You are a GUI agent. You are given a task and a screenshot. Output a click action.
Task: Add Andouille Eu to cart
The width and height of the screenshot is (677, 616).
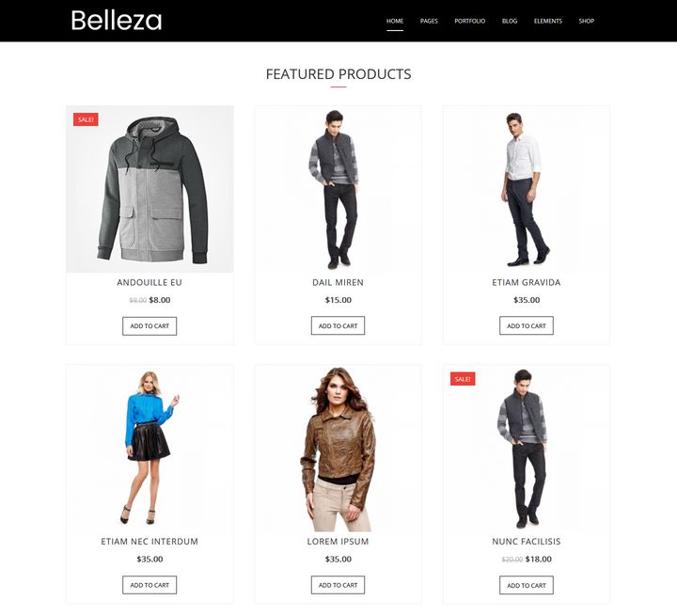[150, 326]
